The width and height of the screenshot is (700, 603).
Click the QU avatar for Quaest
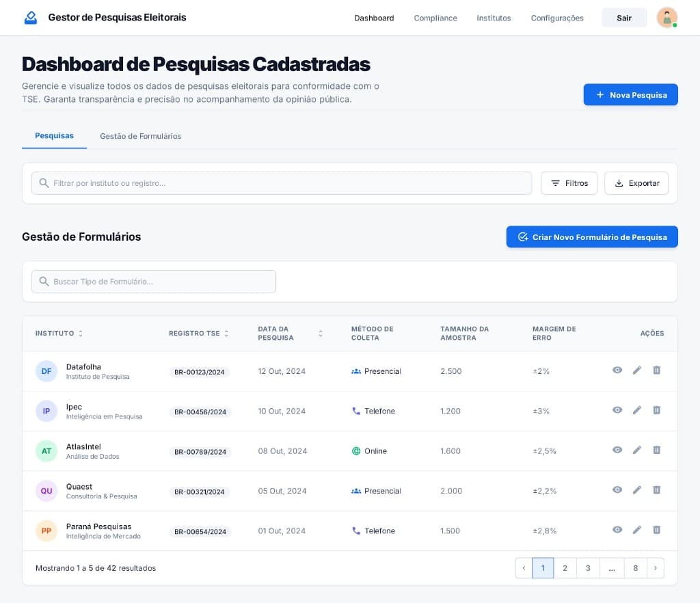46,491
